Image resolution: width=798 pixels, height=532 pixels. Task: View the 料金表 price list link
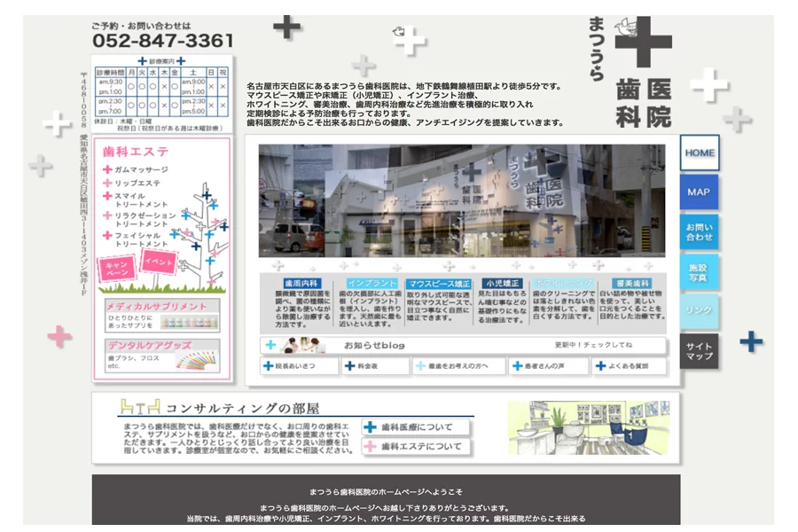[x=375, y=366]
